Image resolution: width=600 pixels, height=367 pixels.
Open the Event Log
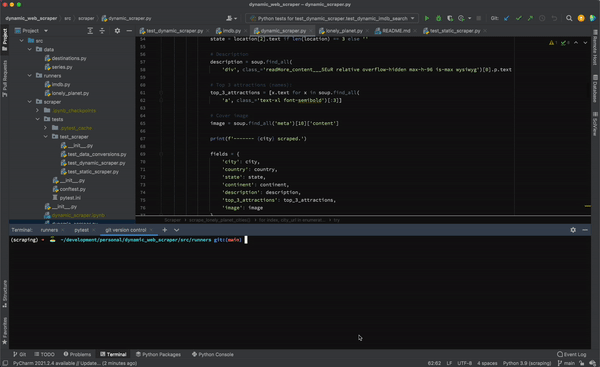click(x=572, y=354)
